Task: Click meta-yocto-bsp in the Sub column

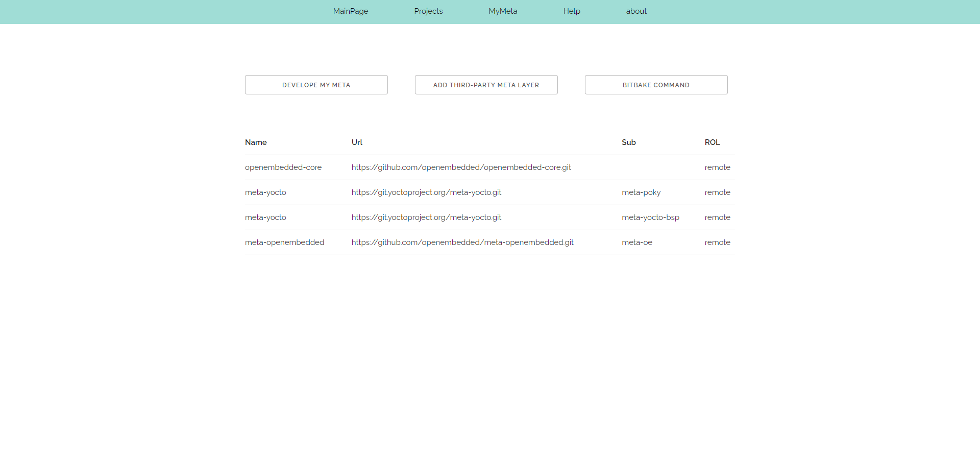Action: (650, 217)
